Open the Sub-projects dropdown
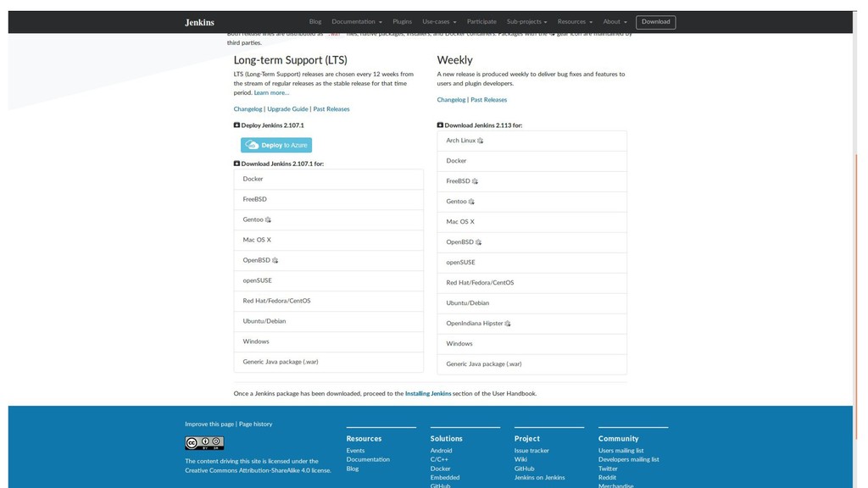This screenshot has width=868, height=488. (526, 21)
